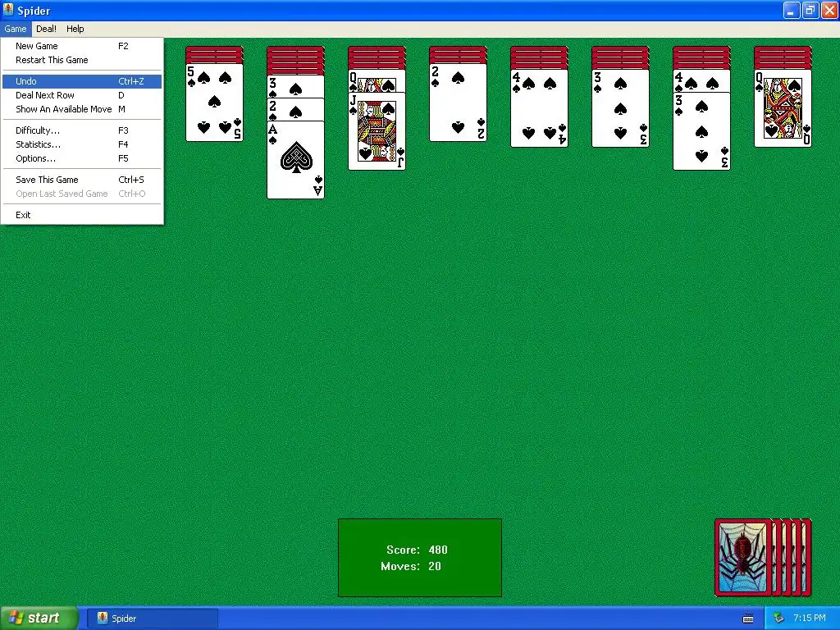The image size is (840, 630).
Task: Open the Difficulty... dialog
Action: [x=81, y=130]
